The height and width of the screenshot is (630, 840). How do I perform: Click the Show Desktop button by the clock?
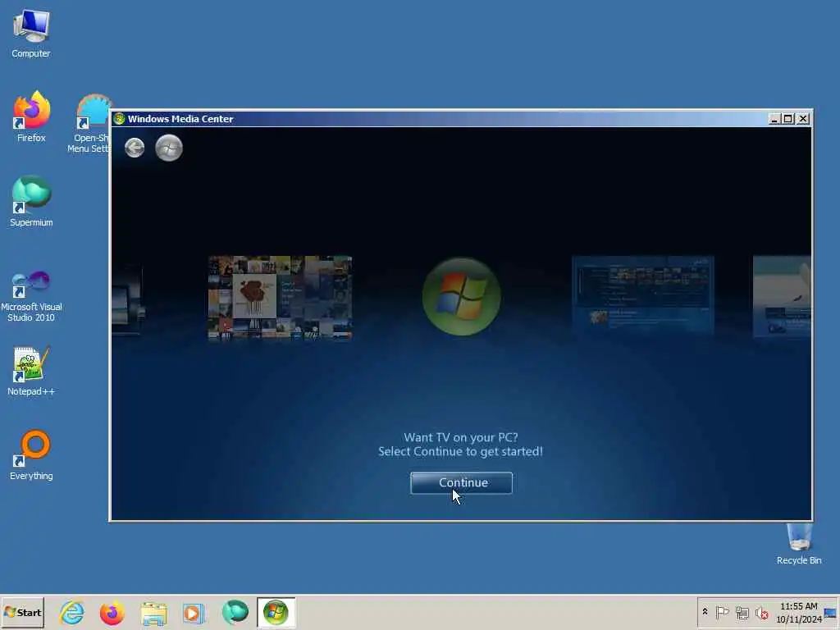coord(830,612)
